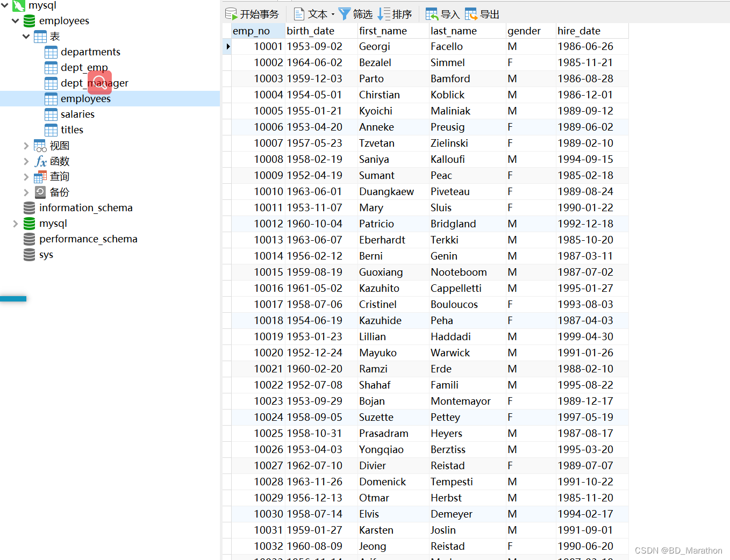Collapse the employees database node
Image resolution: width=730 pixels, height=560 pixels.
tap(16, 21)
